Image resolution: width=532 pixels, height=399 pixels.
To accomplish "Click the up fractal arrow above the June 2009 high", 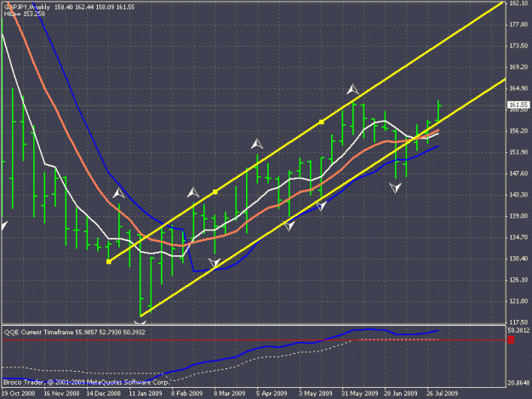I will point(353,89).
